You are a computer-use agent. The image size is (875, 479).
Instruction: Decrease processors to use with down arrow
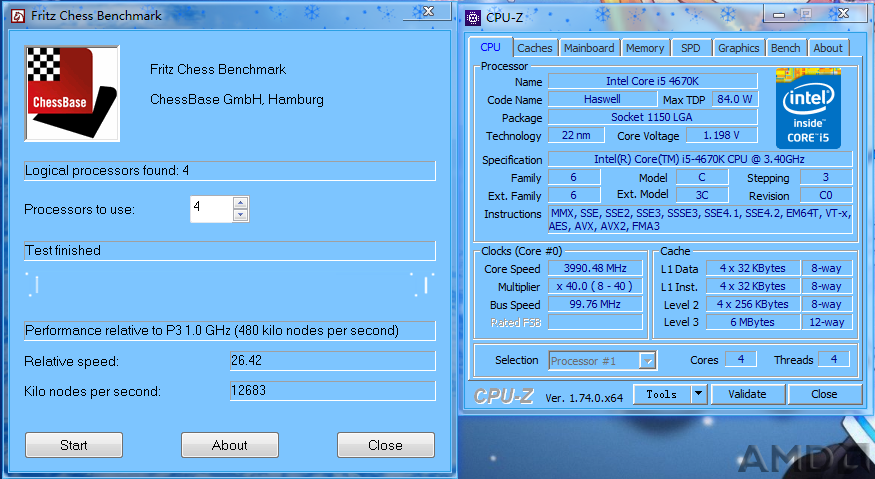click(x=241, y=215)
